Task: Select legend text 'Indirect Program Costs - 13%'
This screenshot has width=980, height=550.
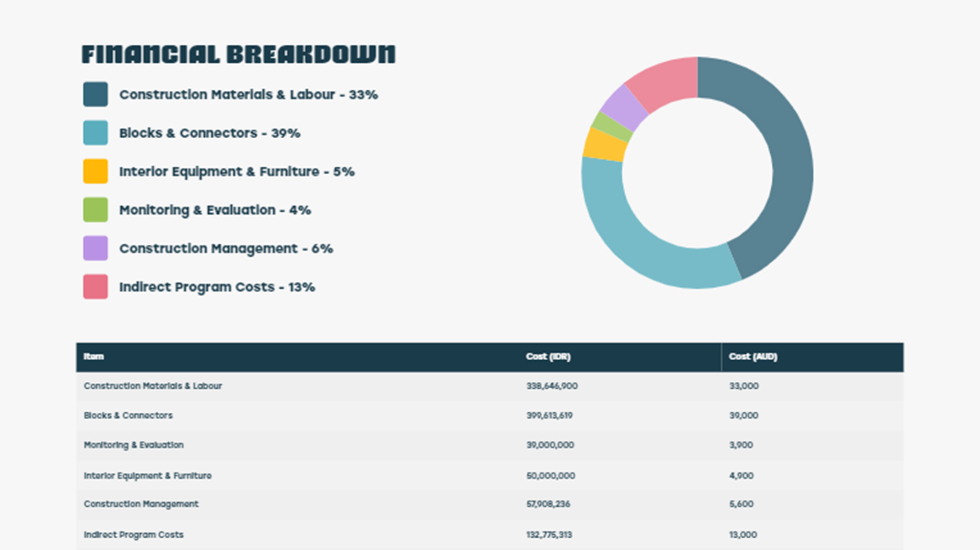Action: 217,287
